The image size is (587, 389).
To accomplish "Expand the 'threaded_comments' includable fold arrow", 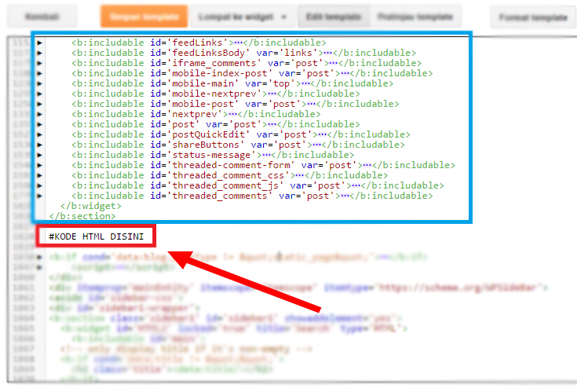I will [40, 196].
